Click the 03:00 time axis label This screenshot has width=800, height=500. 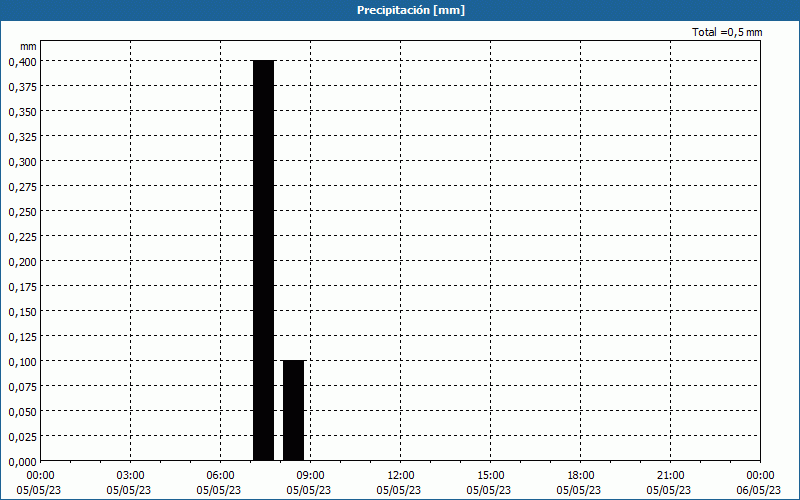[130, 476]
